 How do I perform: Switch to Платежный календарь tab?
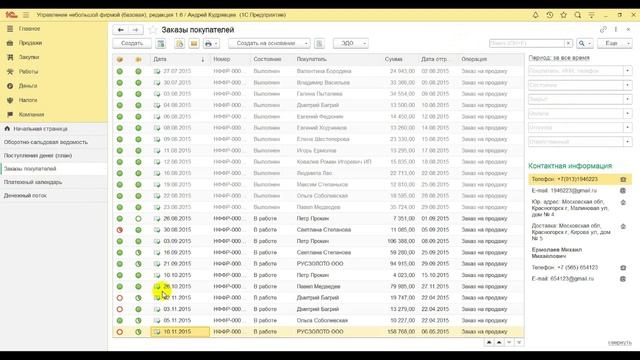click(54, 182)
